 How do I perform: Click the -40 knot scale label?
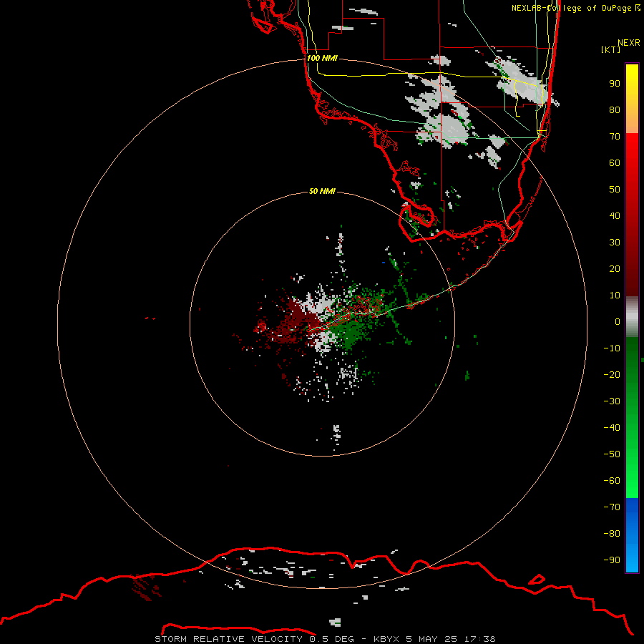(x=612, y=428)
